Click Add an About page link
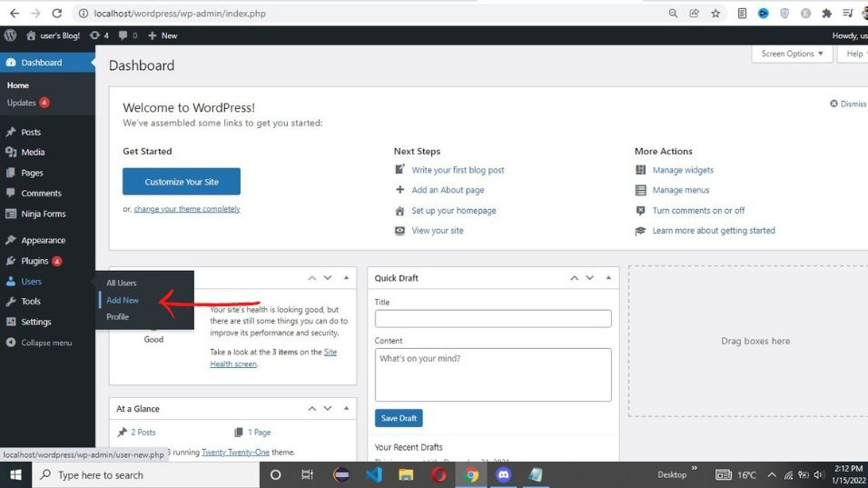Viewport: 868px width, 488px height. click(448, 190)
